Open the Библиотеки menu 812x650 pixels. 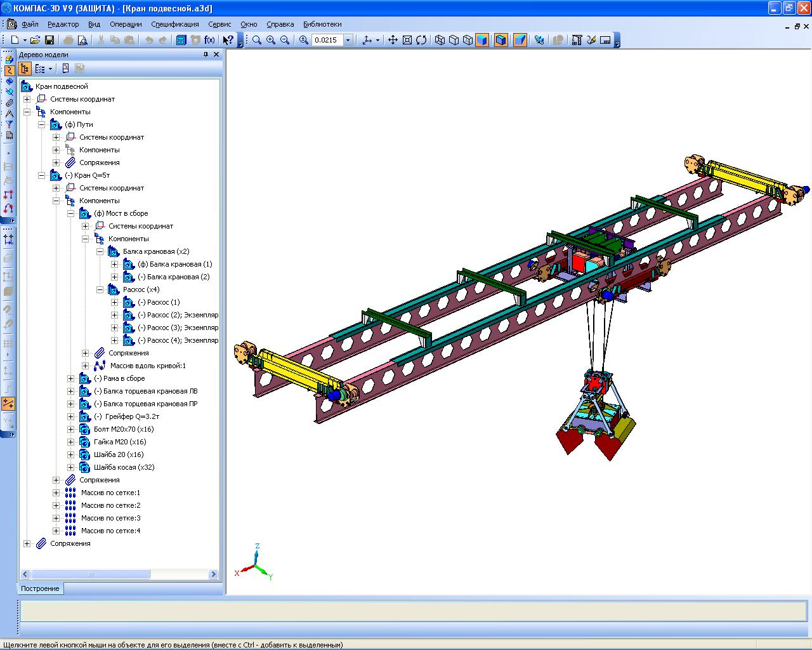(x=322, y=24)
